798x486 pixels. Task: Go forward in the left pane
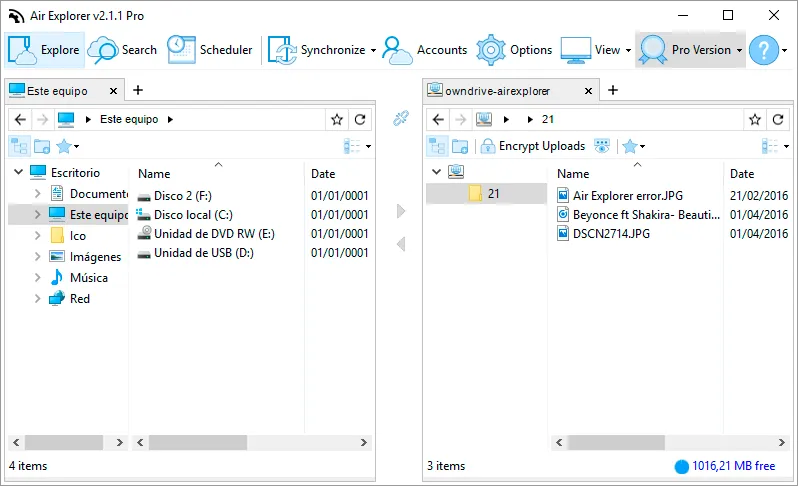click(43, 120)
